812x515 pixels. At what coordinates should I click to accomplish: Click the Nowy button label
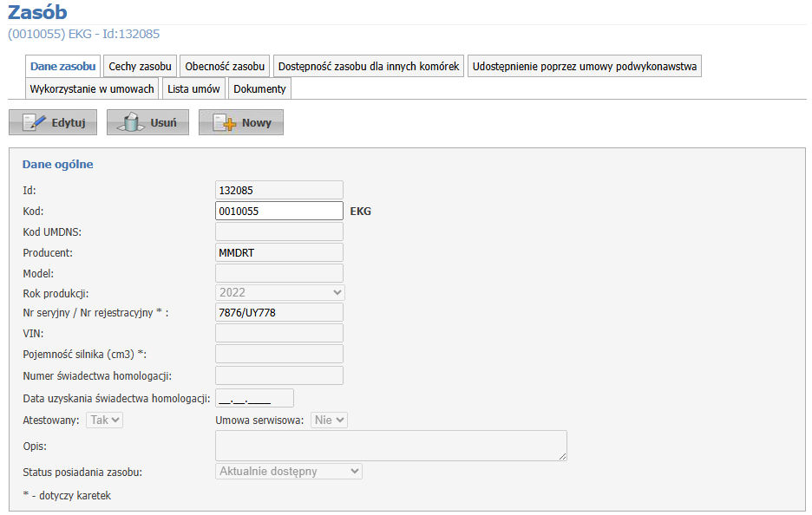pyautogui.click(x=257, y=122)
